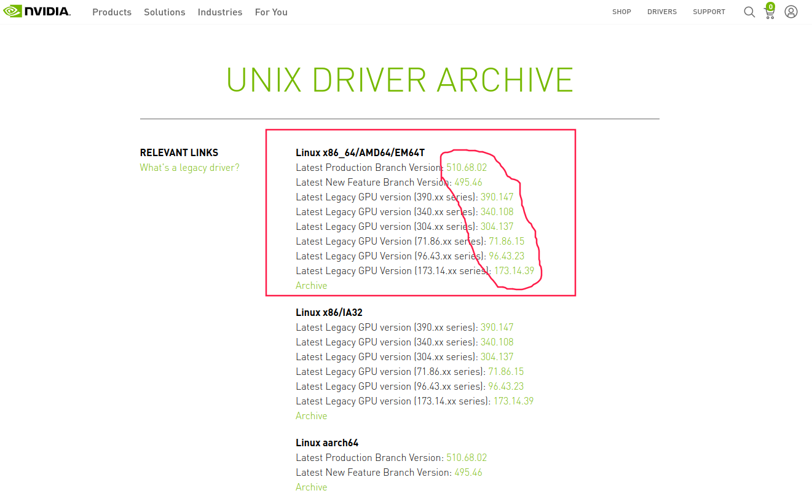Open x86_64 legacy driver 71.86.15

point(507,242)
